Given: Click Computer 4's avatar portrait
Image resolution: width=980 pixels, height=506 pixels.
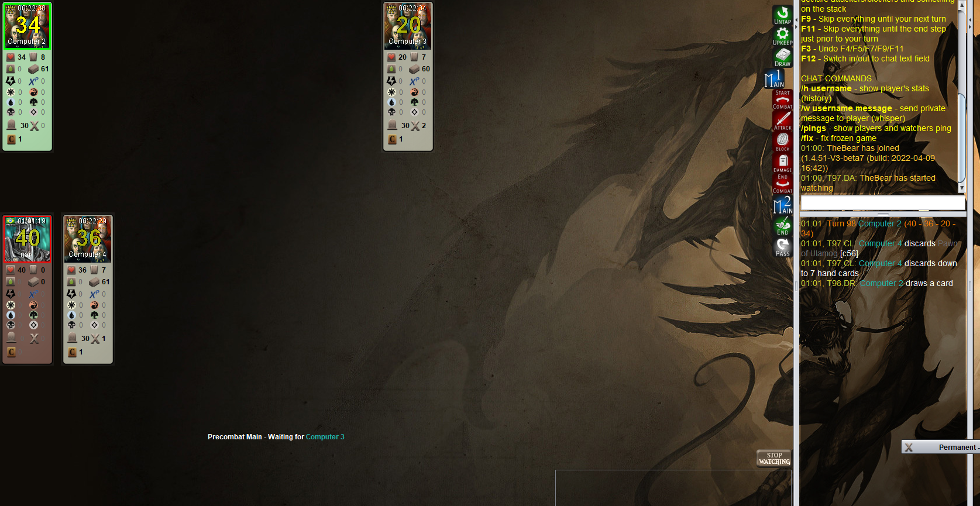Looking at the screenshot, I should 88,239.
